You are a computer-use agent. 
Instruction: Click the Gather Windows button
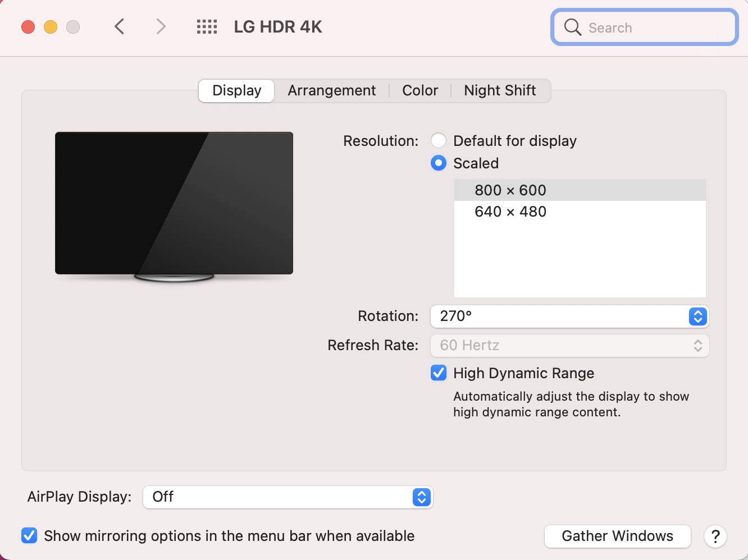point(617,536)
